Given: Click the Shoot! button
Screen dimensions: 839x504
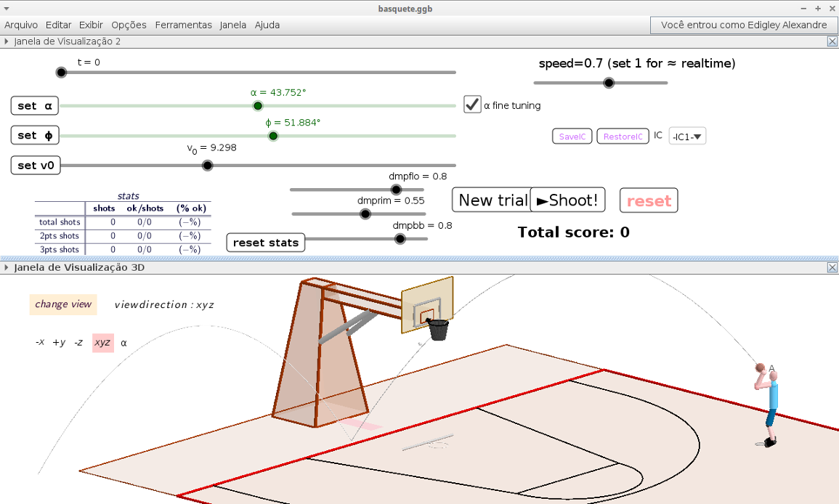Looking at the screenshot, I should click(568, 200).
